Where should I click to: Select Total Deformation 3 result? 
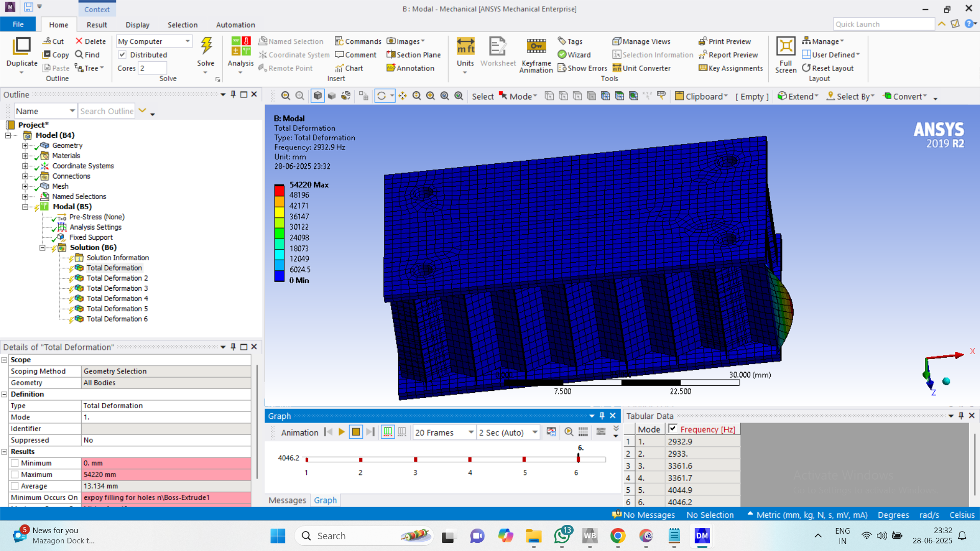pos(117,288)
